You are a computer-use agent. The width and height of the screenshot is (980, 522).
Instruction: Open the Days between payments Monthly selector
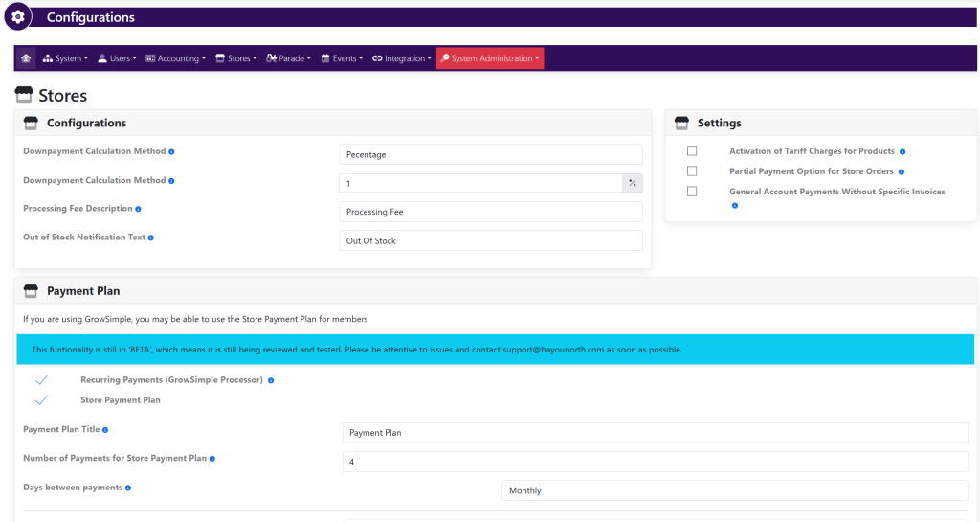[734, 490]
